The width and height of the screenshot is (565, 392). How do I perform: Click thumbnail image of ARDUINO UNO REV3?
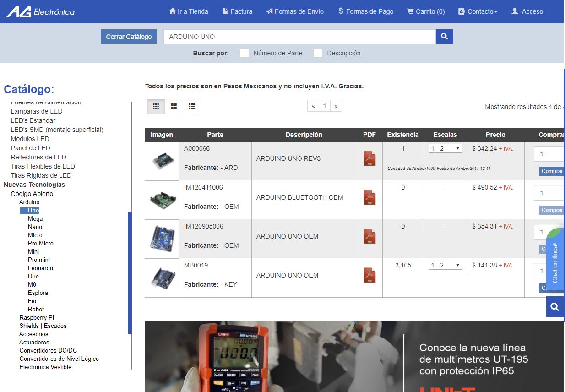point(162,161)
